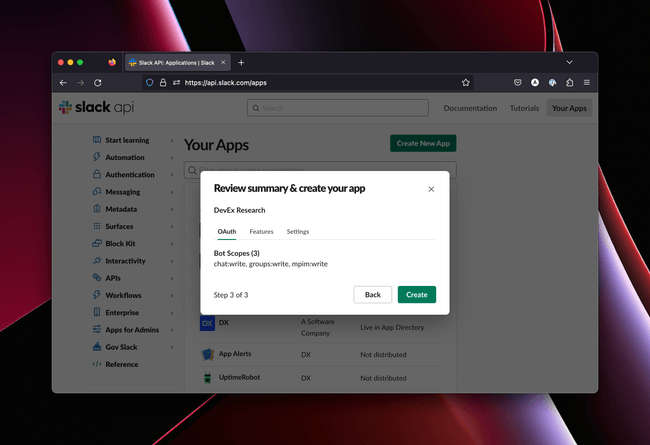The image size is (650, 445).
Task: Open Apps for Admins in sidebar
Action: pyautogui.click(x=132, y=330)
